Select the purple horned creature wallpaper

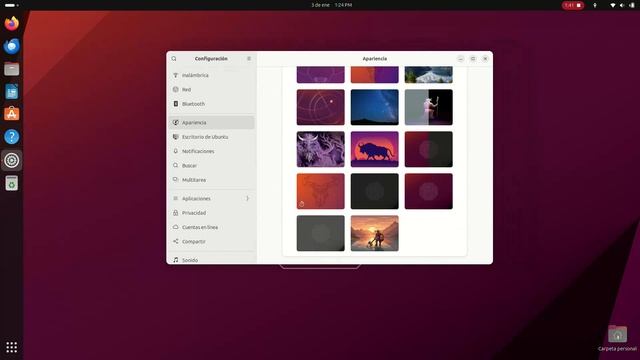[320, 149]
